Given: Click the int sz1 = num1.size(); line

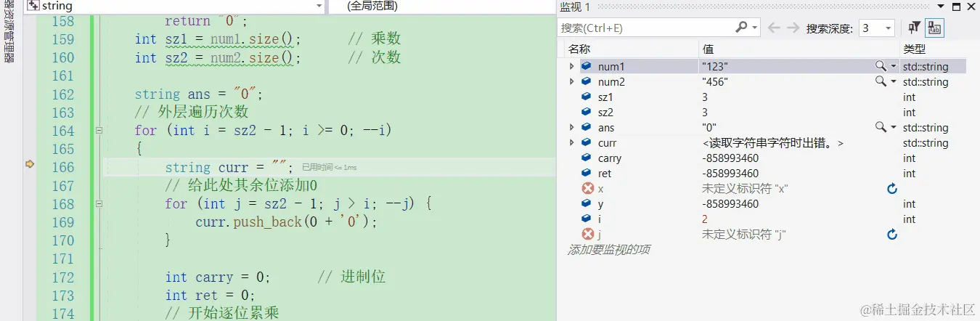Looking at the screenshot, I should pos(218,39).
